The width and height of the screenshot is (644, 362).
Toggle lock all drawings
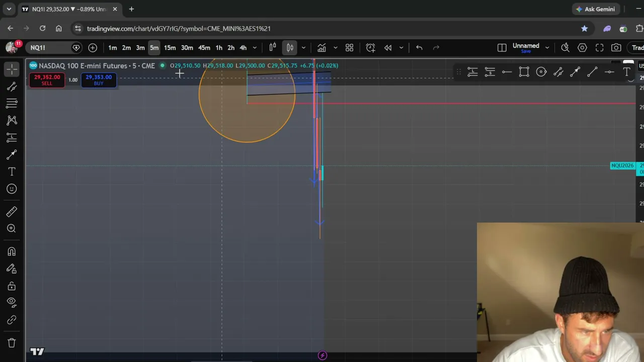click(12, 286)
